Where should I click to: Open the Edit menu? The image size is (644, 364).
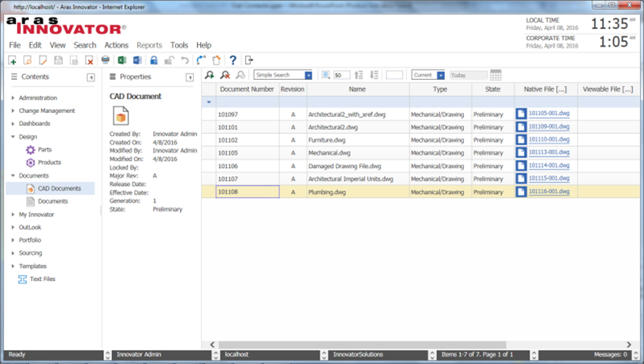click(35, 45)
